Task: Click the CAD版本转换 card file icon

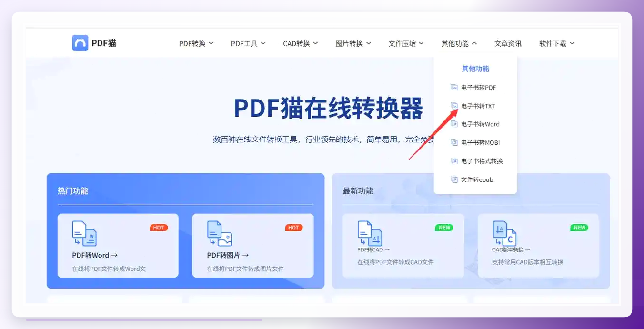Action: tap(504, 233)
